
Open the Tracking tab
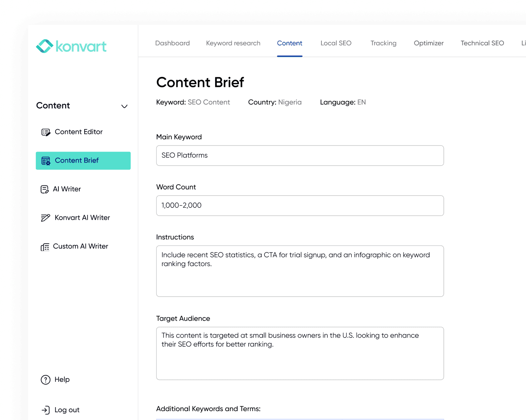[x=383, y=43]
